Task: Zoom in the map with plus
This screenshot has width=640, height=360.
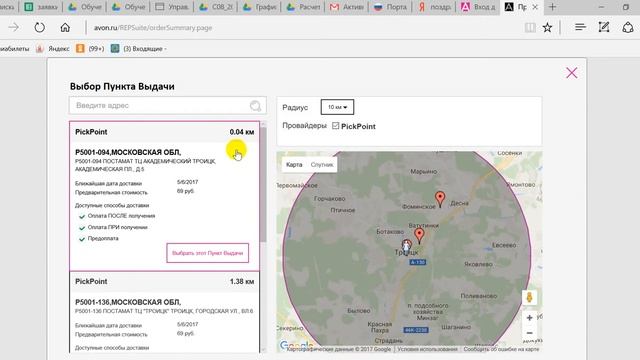Action: coord(529,318)
